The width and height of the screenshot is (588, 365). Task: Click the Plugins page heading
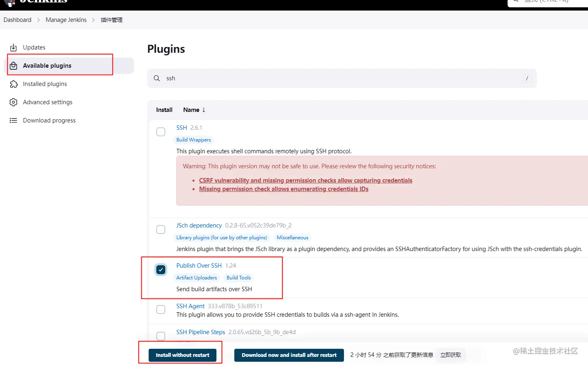click(166, 49)
